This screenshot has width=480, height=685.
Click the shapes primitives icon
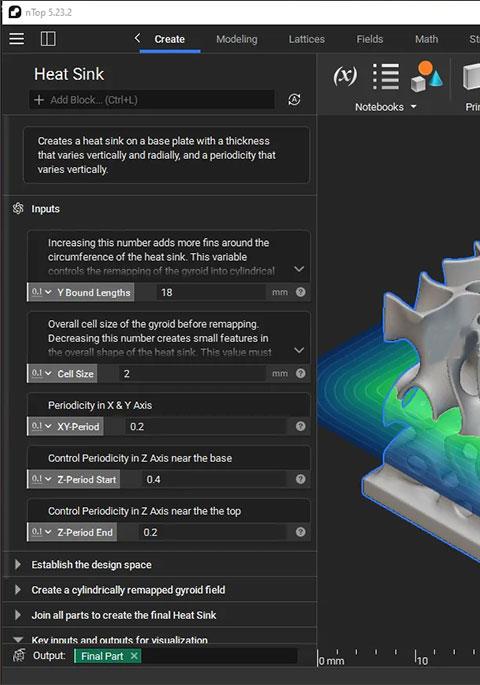coord(426,76)
